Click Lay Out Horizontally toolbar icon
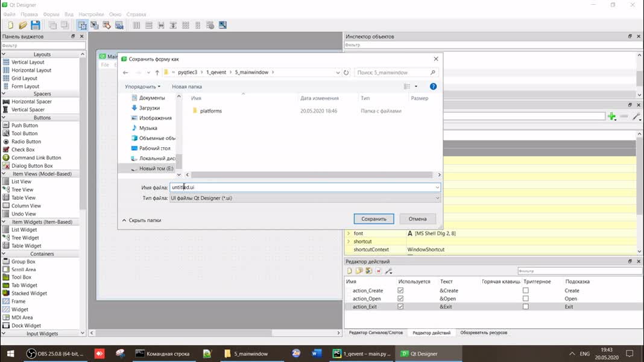The height and width of the screenshot is (362, 644). tap(136, 25)
